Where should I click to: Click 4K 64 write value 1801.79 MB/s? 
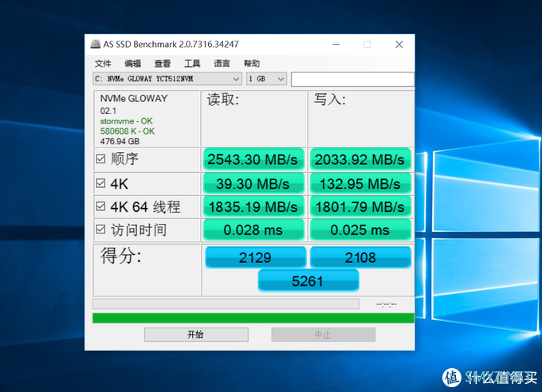360,206
